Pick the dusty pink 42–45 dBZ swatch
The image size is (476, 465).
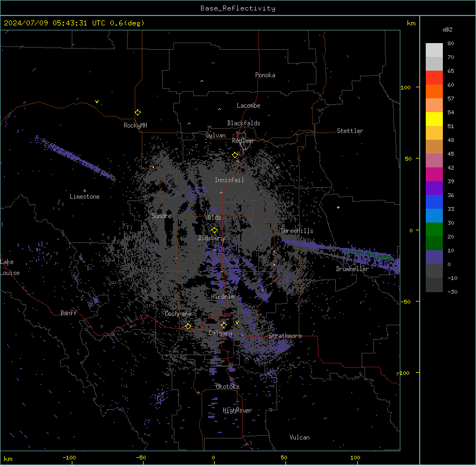pyautogui.click(x=434, y=161)
